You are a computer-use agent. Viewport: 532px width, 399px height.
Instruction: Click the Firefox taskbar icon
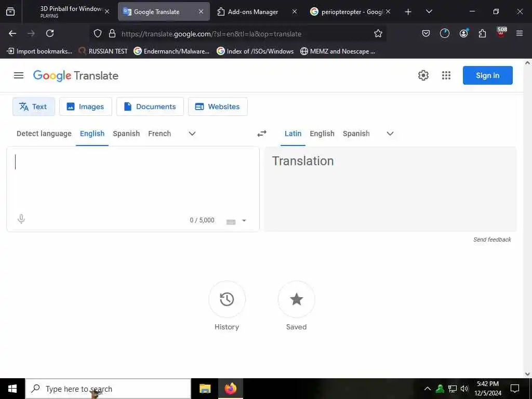230,389
